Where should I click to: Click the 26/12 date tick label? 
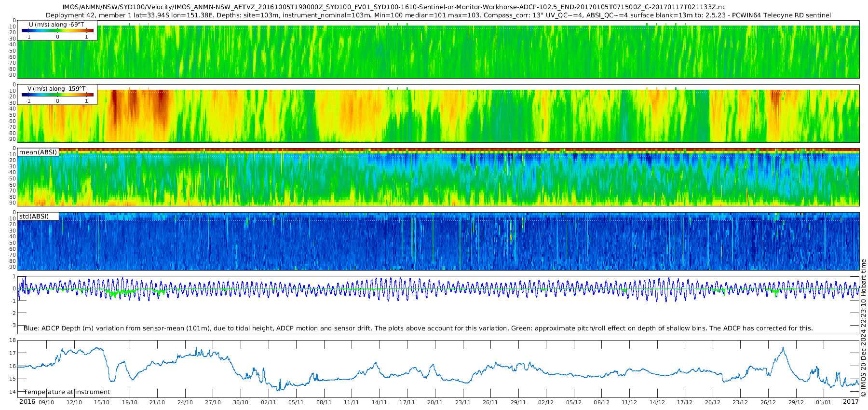768,402
